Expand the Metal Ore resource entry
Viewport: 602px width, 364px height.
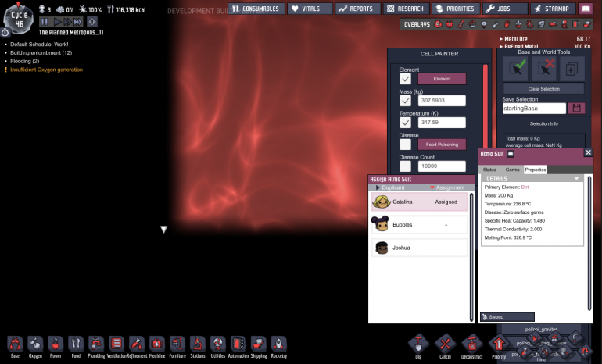click(x=501, y=38)
